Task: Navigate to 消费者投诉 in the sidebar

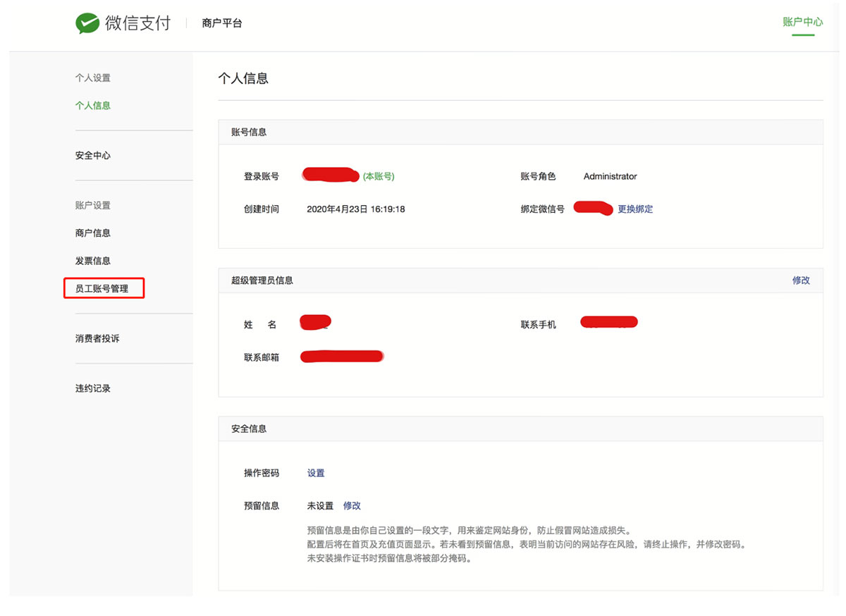Action: [x=97, y=339]
